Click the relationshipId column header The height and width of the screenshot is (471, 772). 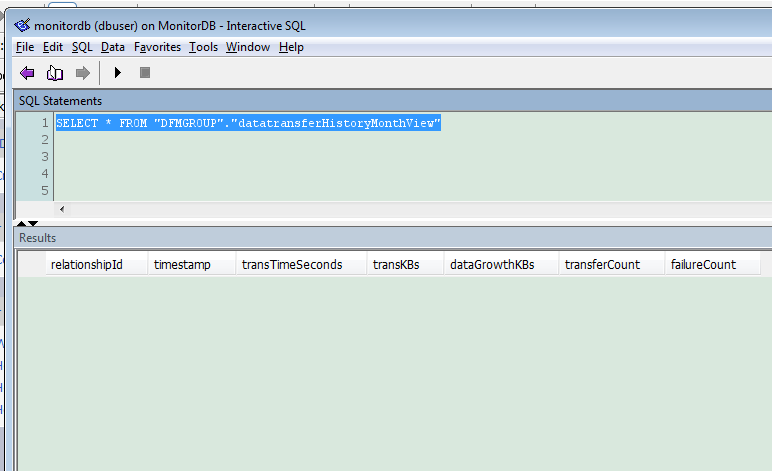click(x=96, y=265)
